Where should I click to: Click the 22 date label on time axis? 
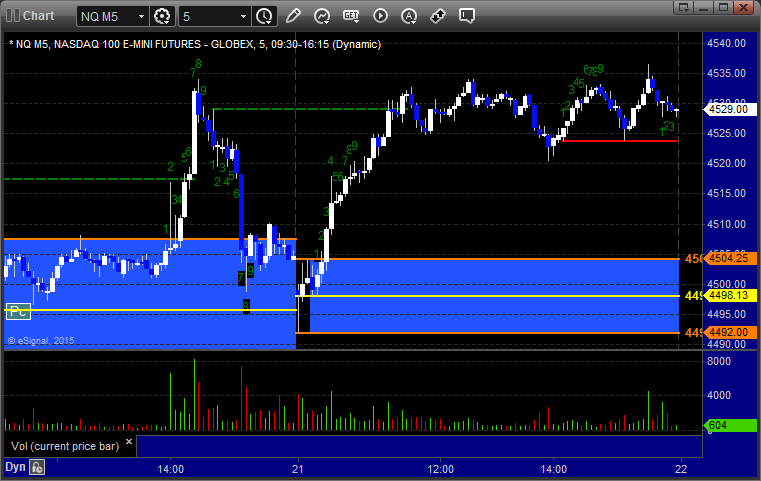[x=681, y=469]
